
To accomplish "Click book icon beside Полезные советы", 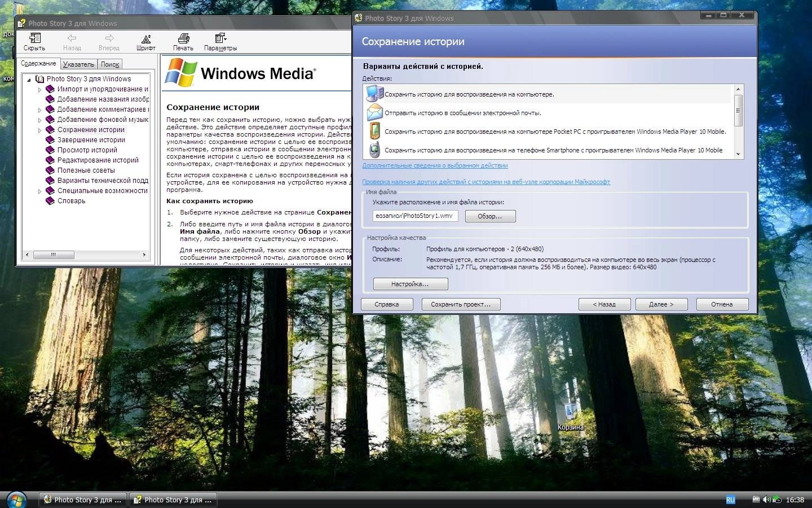I will coord(50,170).
